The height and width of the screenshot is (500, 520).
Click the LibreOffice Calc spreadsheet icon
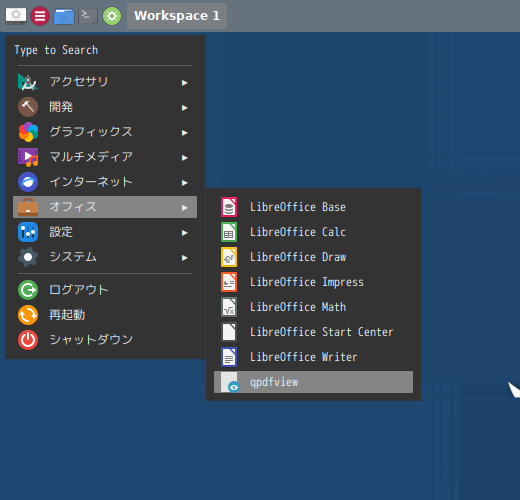[x=229, y=232]
